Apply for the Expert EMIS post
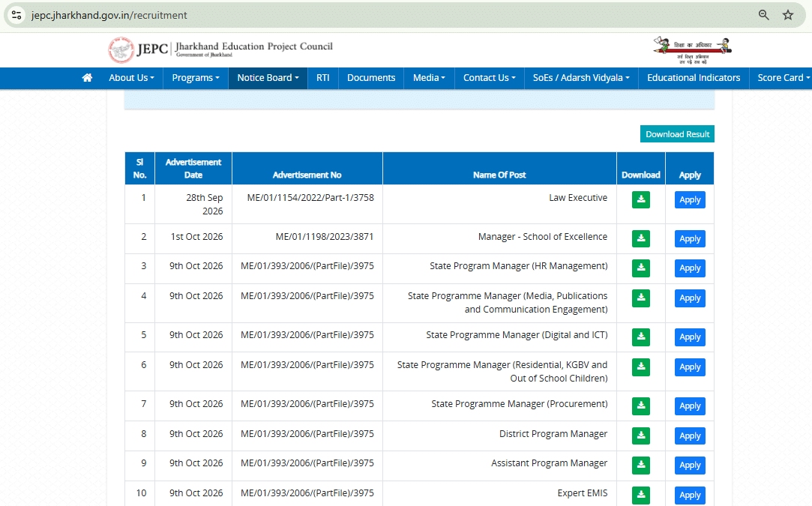 690,495
